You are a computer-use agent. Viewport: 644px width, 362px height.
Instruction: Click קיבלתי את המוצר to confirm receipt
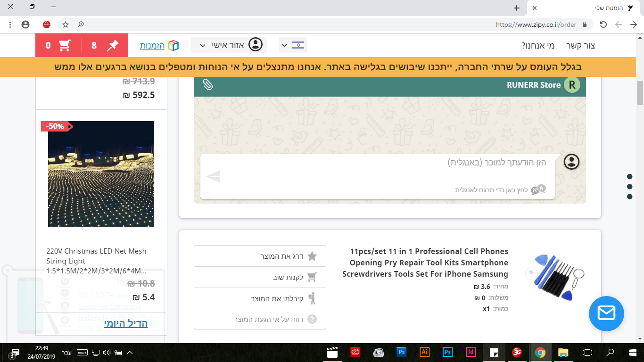click(x=260, y=298)
